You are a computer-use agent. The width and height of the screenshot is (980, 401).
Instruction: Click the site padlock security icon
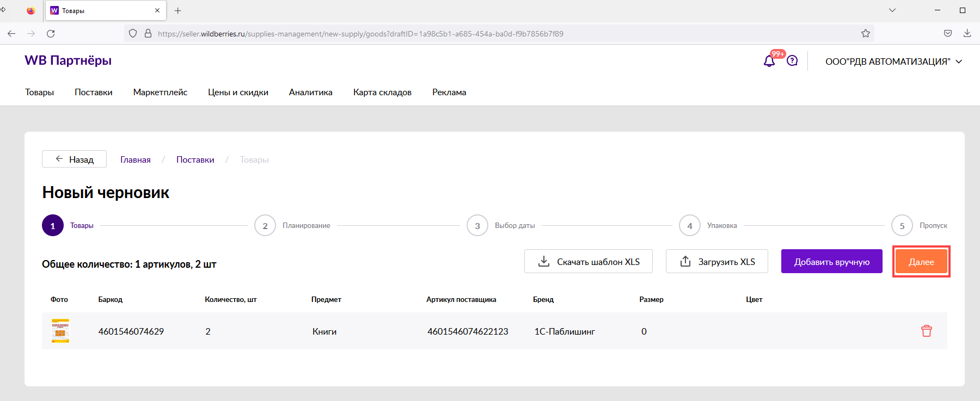tap(148, 34)
